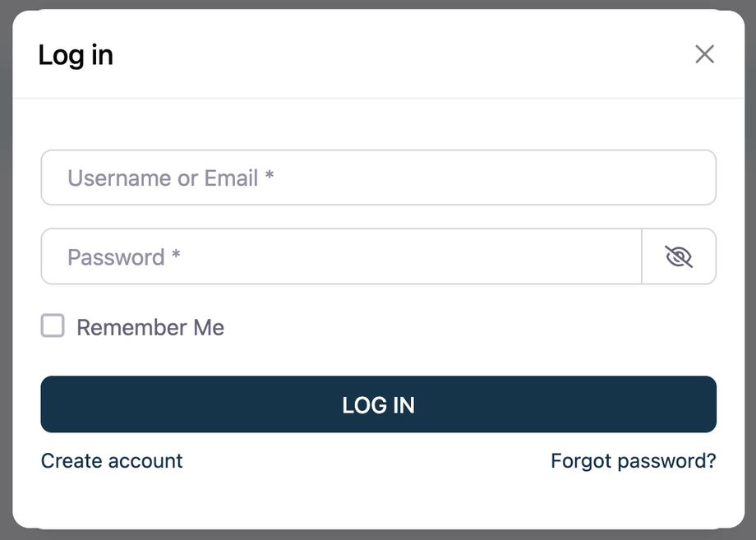Submit the form with LOG IN
The image size is (756, 540).
pos(378,404)
